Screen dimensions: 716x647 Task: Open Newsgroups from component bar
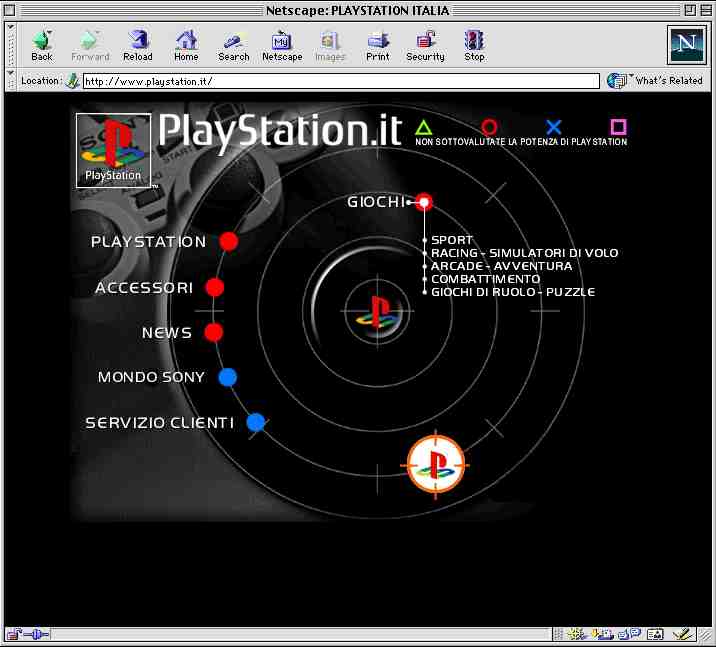point(629,634)
